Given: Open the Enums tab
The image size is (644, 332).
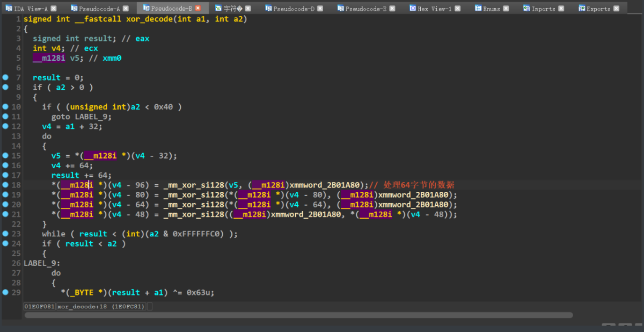Looking at the screenshot, I should [491, 9].
